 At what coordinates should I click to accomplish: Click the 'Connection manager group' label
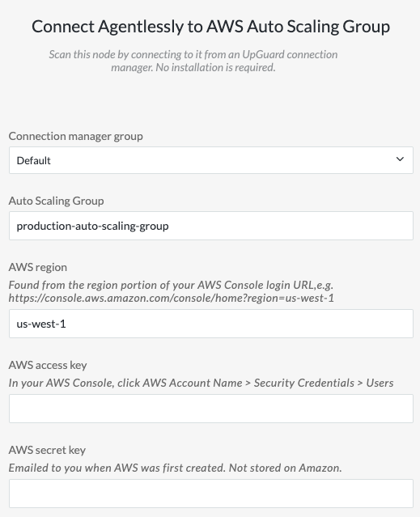(76, 136)
